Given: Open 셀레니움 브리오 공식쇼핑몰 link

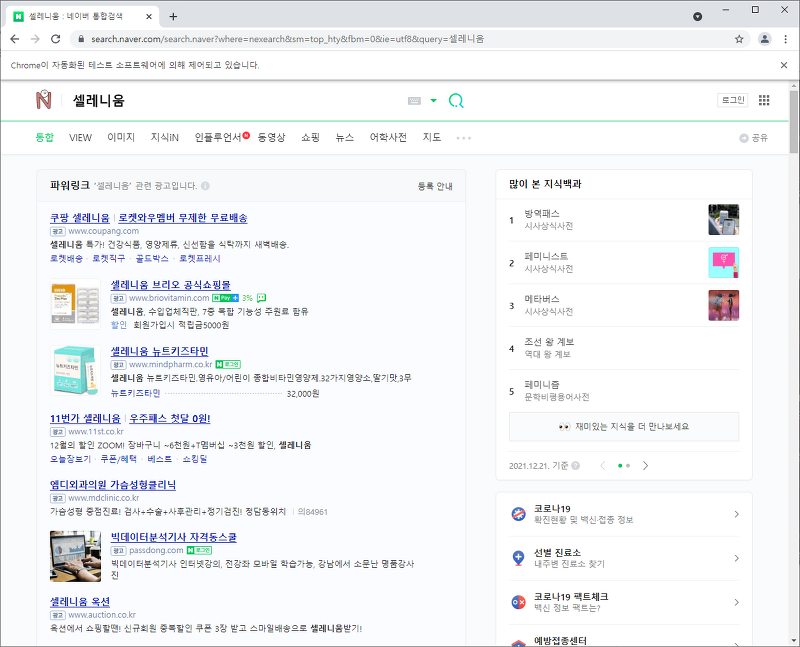Looking at the screenshot, I should pos(170,285).
